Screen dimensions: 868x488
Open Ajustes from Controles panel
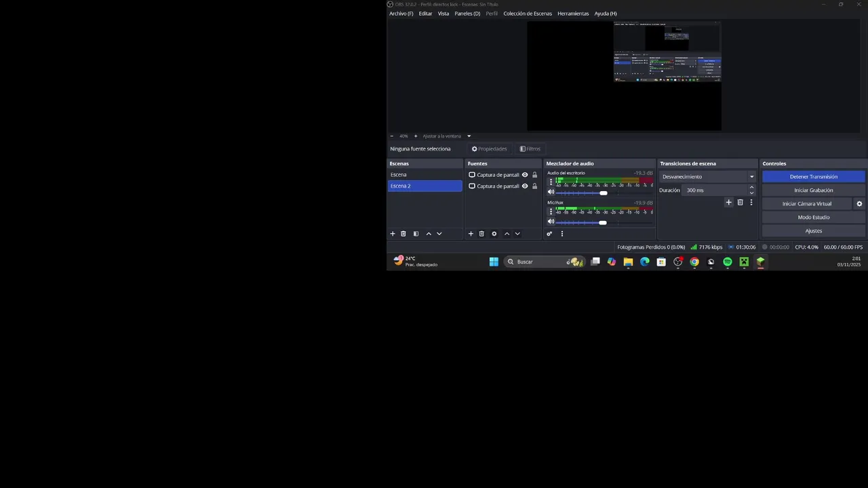[814, 231]
